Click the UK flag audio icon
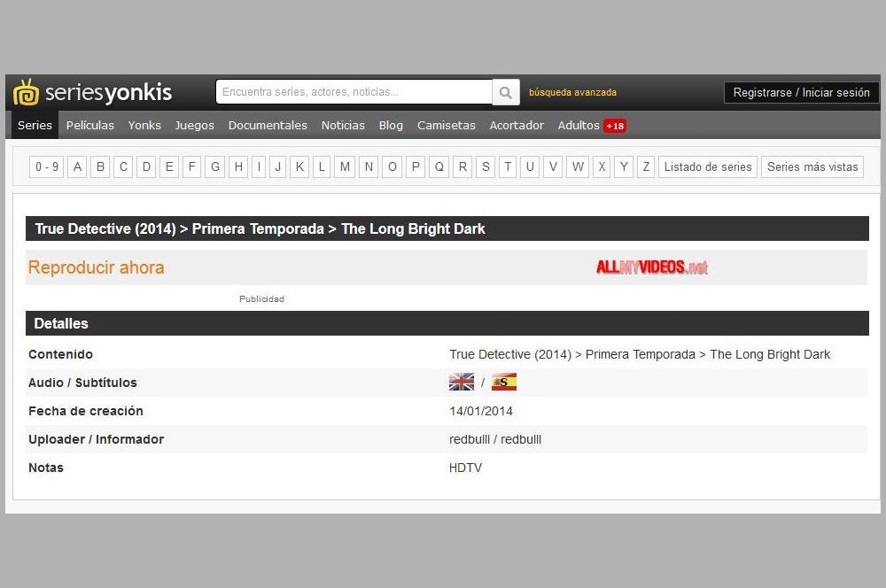Viewport: 886px width, 588px height. tap(462, 382)
